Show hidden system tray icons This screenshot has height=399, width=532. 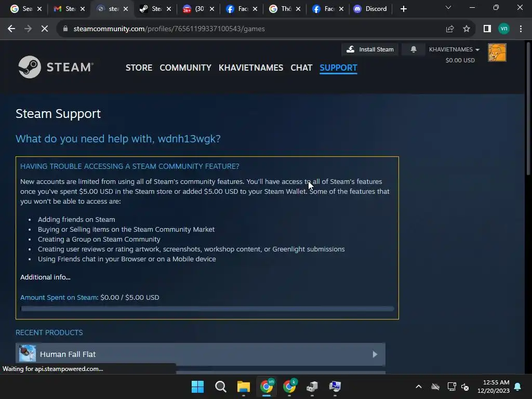[x=419, y=387]
